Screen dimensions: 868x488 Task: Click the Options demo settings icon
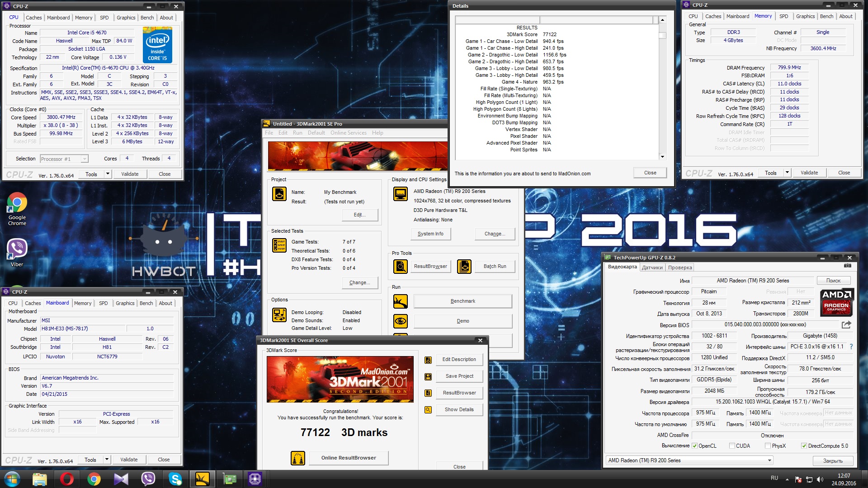pyautogui.click(x=279, y=314)
